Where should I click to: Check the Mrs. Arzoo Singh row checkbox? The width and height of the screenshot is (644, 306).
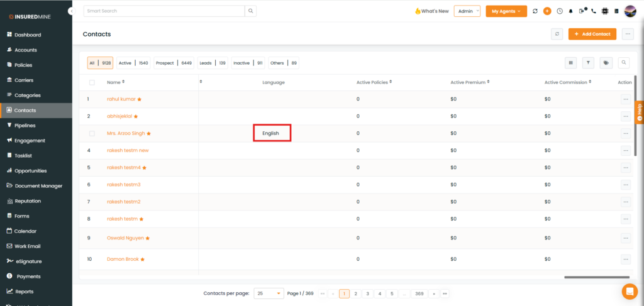click(x=92, y=133)
